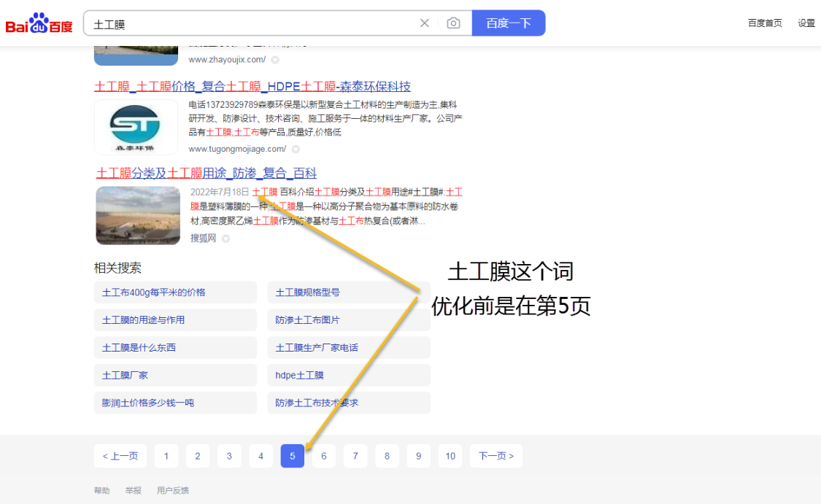Select related search 土工膜规格型号

307,292
